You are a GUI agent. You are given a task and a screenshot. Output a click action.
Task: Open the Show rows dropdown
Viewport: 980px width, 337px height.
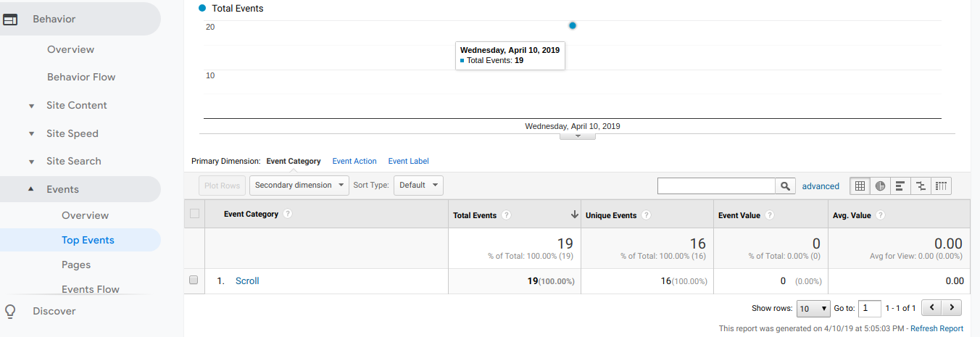pos(813,308)
